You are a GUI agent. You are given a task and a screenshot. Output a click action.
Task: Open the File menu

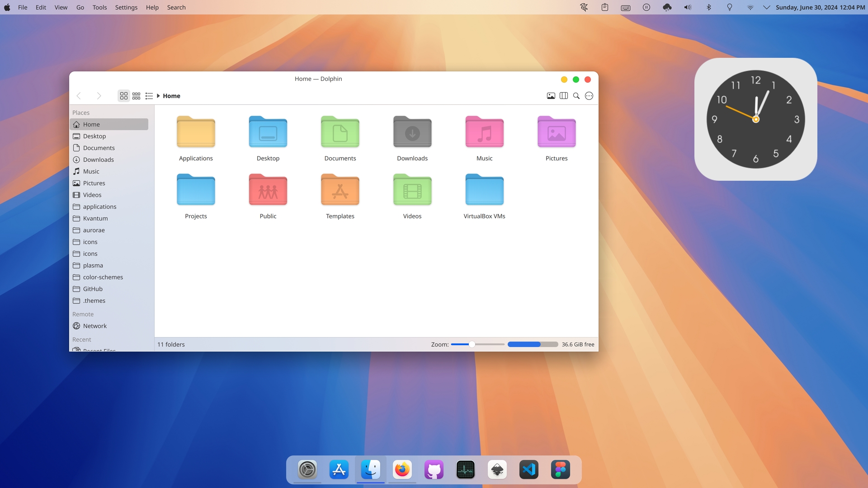click(23, 7)
